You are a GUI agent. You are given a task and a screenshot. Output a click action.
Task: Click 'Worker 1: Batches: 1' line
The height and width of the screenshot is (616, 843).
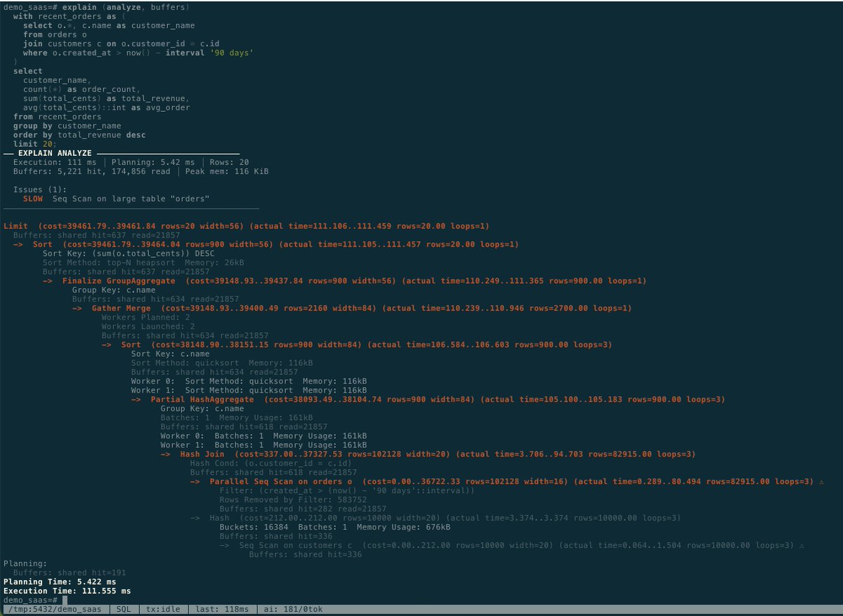[263, 445]
